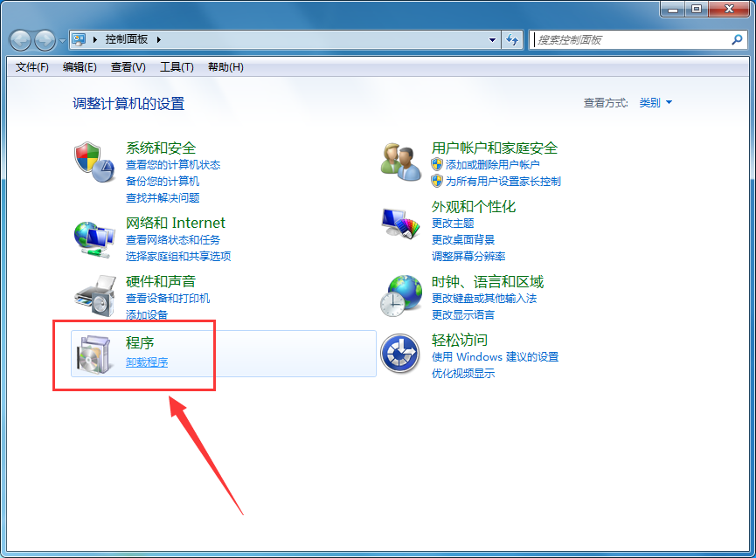Viewport: 756px width, 558px height.
Task: Expand the arrow before 控制面板 breadcrumb
Action: (x=95, y=39)
